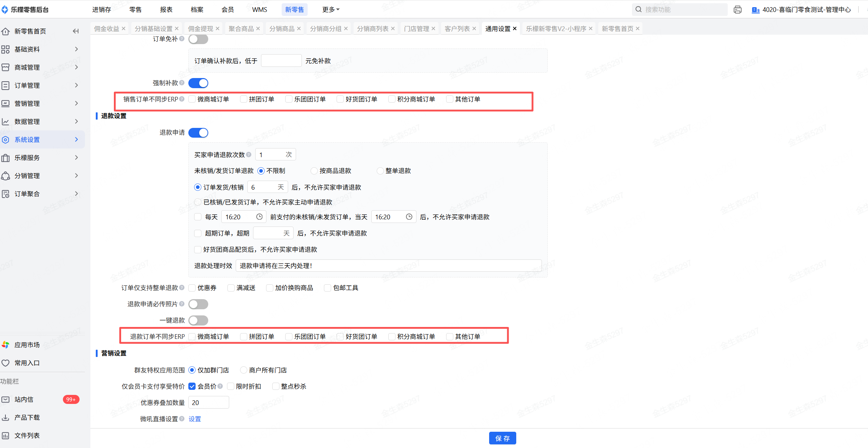Open the WMS top menu
This screenshot has height=448, width=868.
pyautogui.click(x=259, y=10)
